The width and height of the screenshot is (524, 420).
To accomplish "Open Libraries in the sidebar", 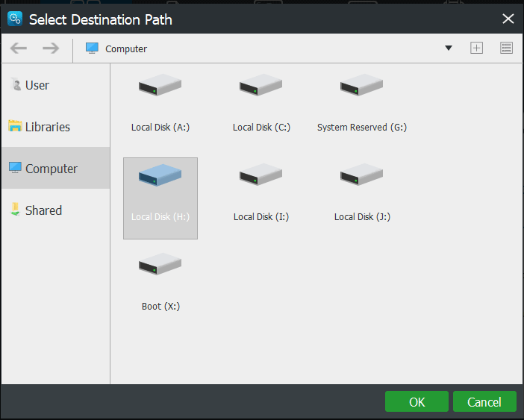I will pyautogui.click(x=47, y=127).
